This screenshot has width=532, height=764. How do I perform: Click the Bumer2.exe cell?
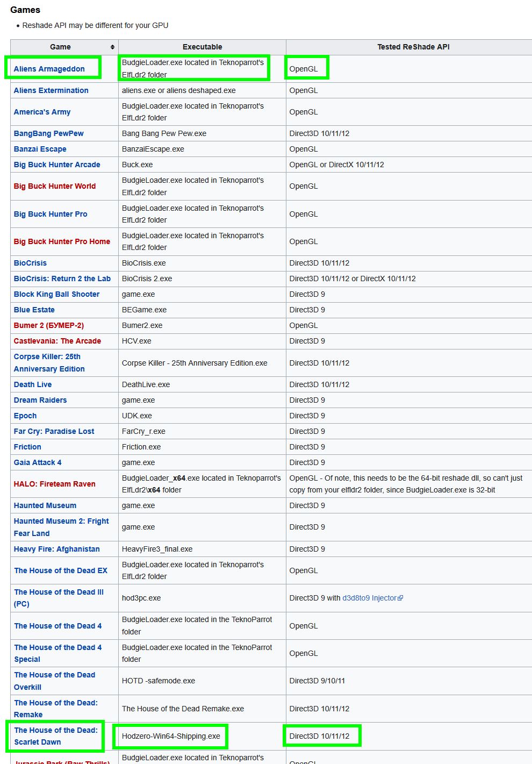tap(202, 325)
